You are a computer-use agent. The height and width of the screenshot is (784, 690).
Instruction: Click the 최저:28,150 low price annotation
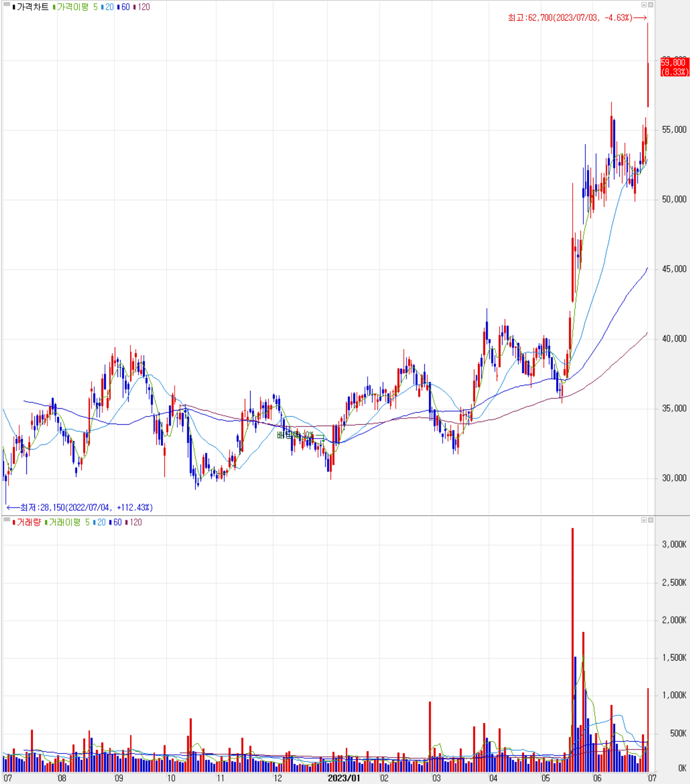click(79, 507)
